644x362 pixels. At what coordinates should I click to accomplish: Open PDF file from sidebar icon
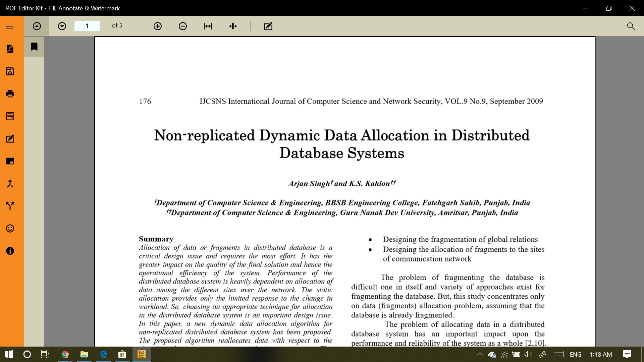pyautogui.click(x=10, y=49)
